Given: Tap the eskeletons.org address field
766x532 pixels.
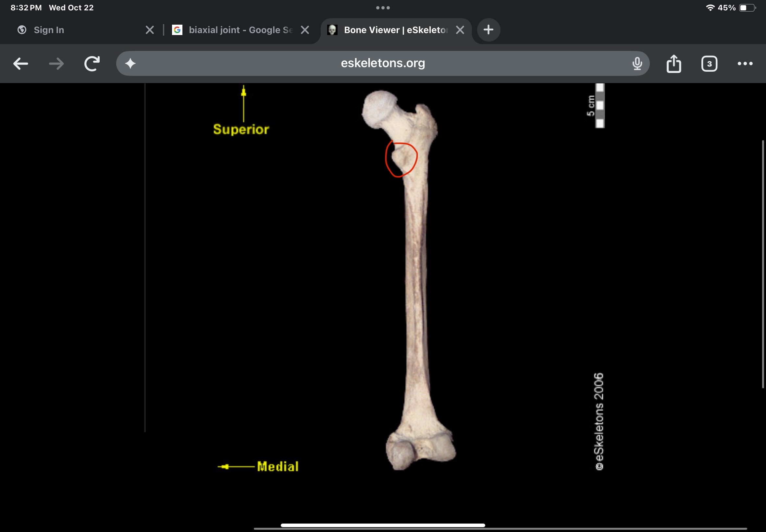Looking at the screenshot, I should pyautogui.click(x=382, y=63).
